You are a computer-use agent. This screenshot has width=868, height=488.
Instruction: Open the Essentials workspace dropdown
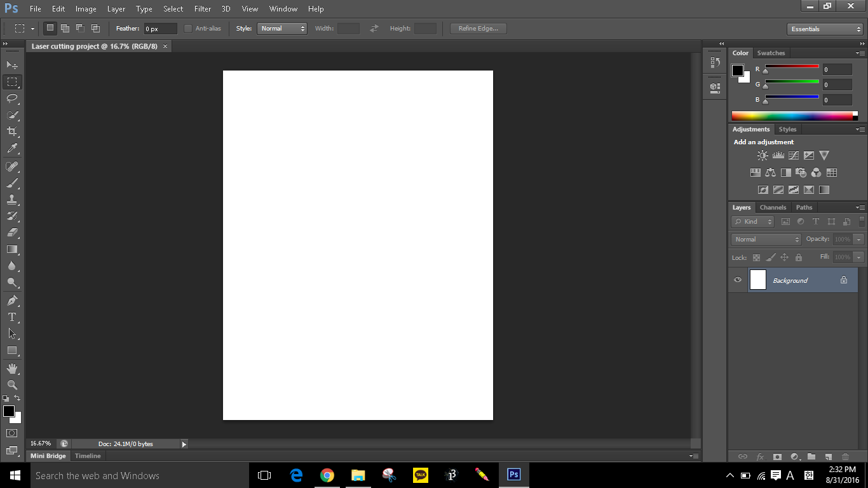pyautogui.click(x=825, y=29)
